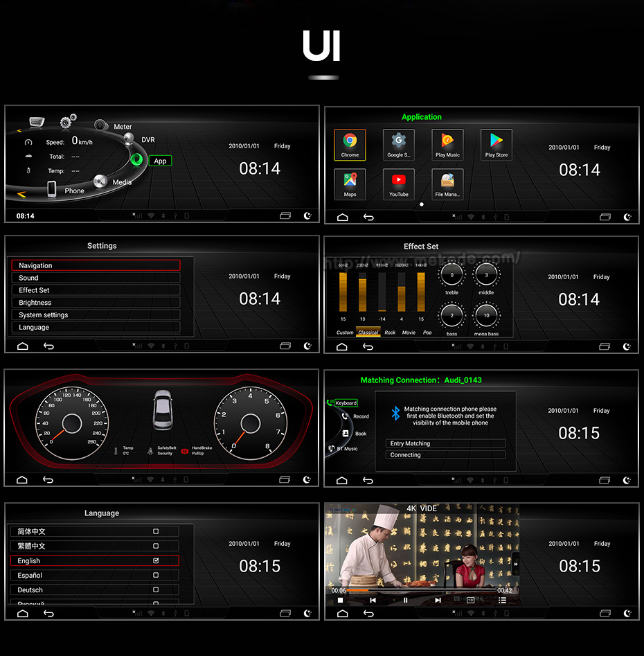Select the Rock equalizer preset

[x=390, y=333]
